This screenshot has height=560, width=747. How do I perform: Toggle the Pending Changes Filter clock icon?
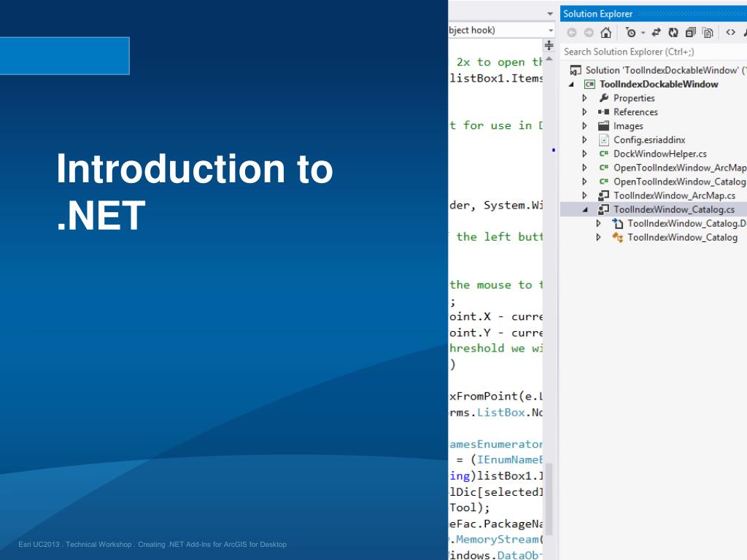click(x=631, y=32)
